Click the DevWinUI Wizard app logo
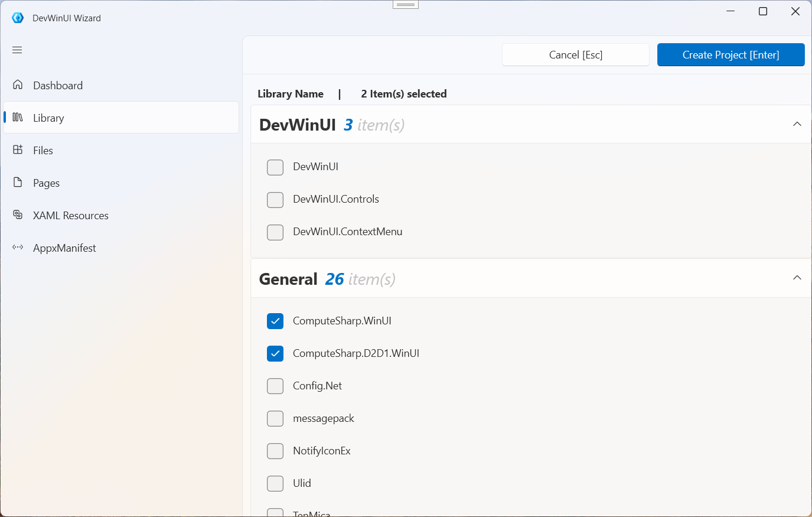 [18, 18]
